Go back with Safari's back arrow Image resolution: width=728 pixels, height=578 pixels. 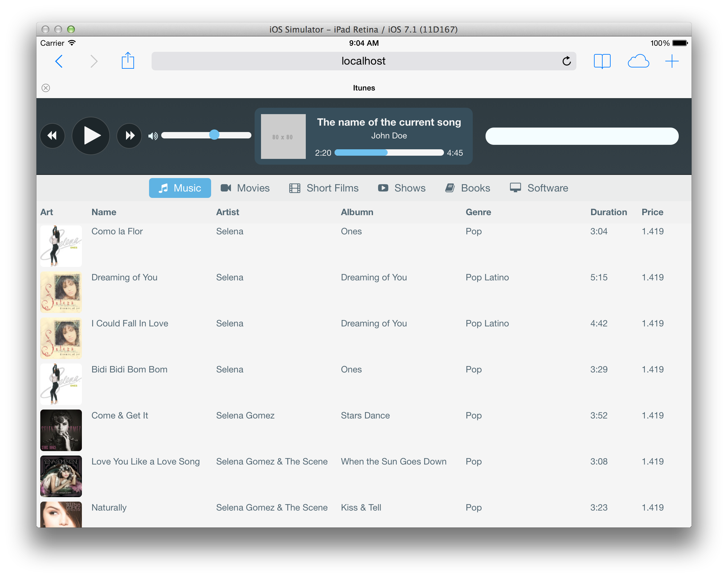(x=59, y=61)
